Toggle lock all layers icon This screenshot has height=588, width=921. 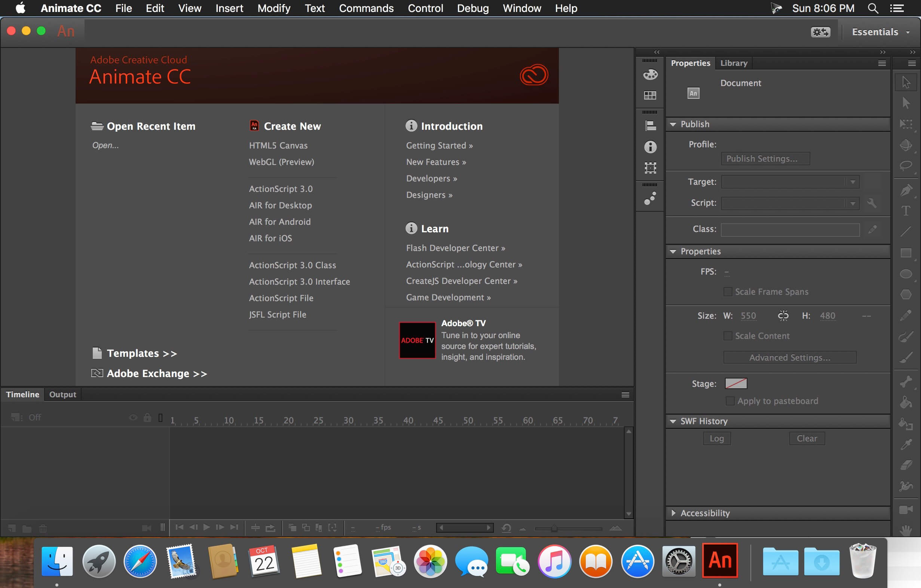point(147,417)
